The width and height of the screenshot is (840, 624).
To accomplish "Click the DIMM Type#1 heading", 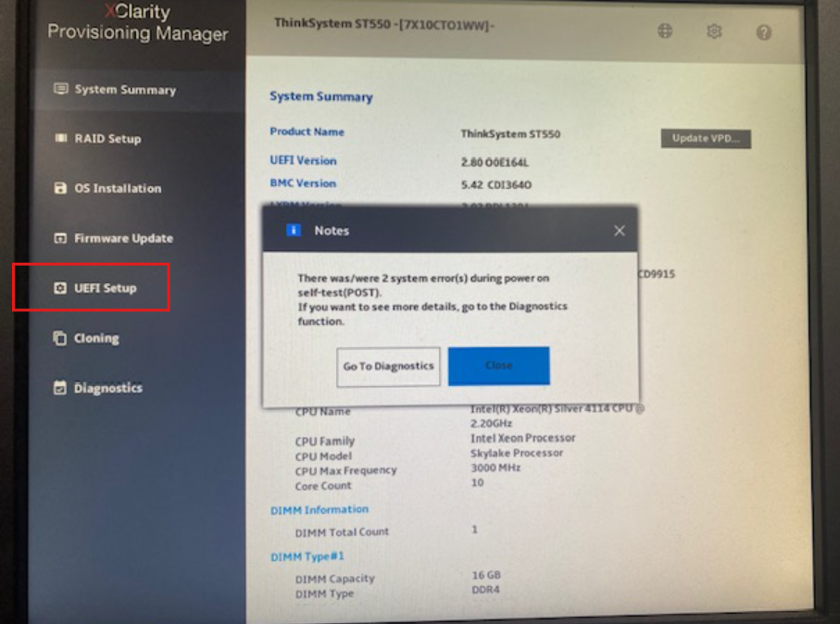I will pos(307,557).
